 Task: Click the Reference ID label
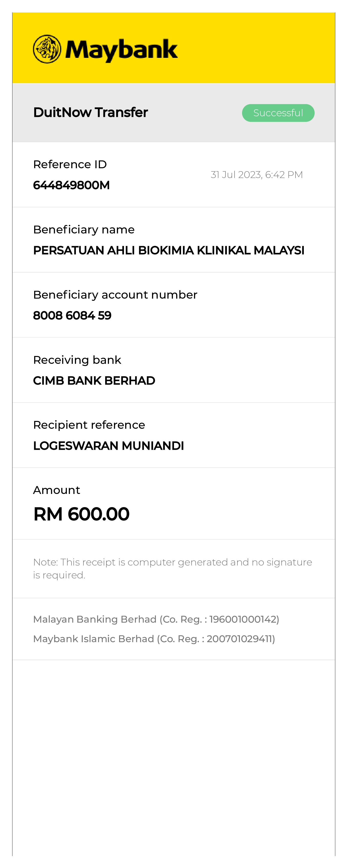tap(70, 164)
